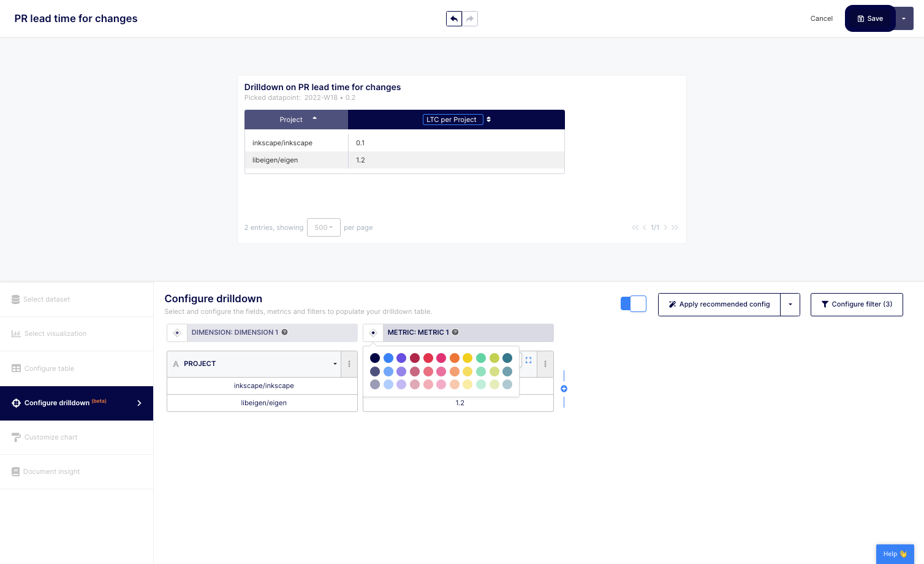This screenshot has width=924, height=564.
Task: Click the undo arrow icon
Action: coord(453,19)
